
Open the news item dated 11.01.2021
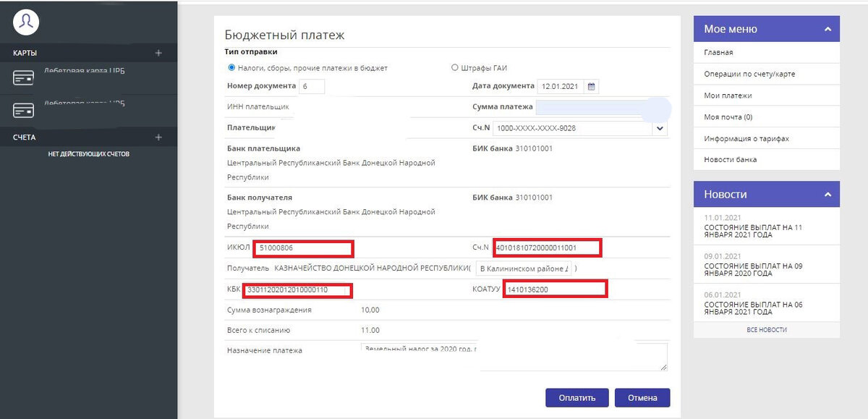coord(767,227)
